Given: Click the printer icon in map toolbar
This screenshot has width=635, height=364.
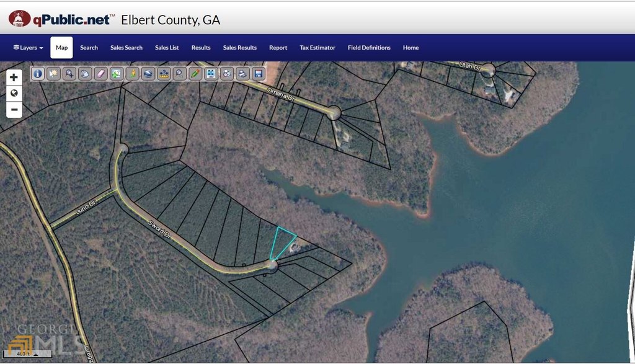Looking at the screenshot, I should (242, 74).
